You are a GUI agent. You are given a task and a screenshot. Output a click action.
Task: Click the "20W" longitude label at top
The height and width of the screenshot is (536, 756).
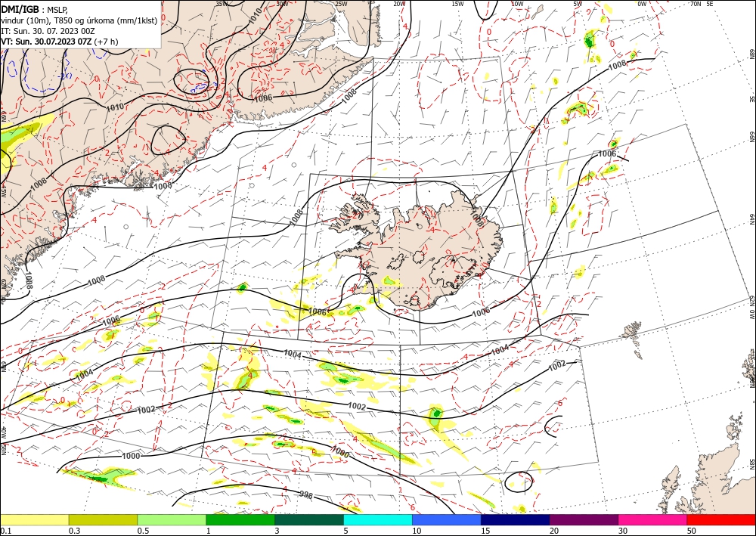[399, 4]
